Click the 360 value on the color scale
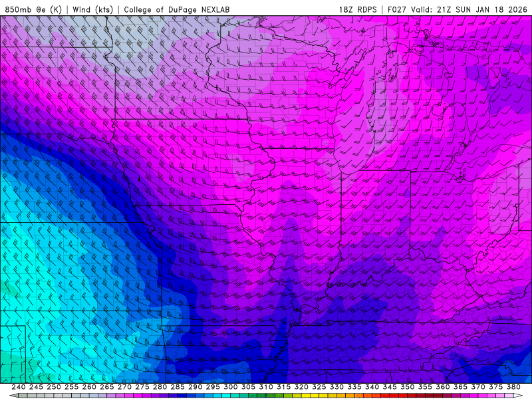Image resolution: width=532 pixels, height=399 pixels. (443, 387)
